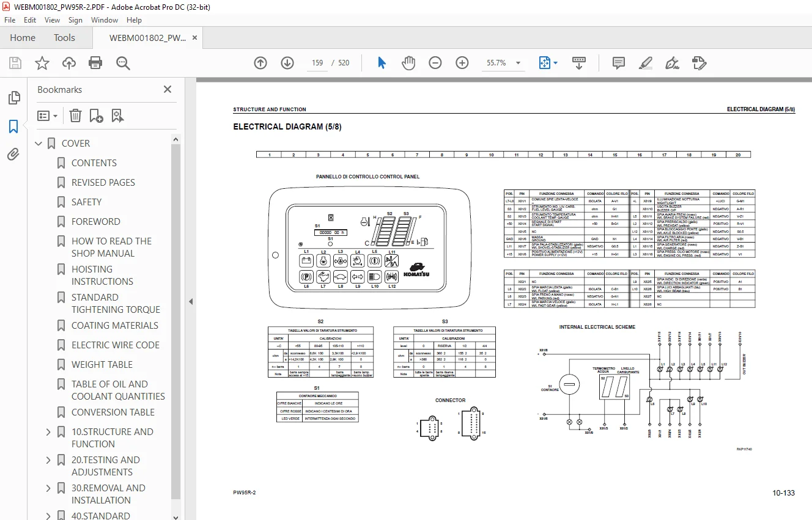This screenshot has width=812, height=520.
Task: Select the Highlight text pen tool
Action: 645,63
